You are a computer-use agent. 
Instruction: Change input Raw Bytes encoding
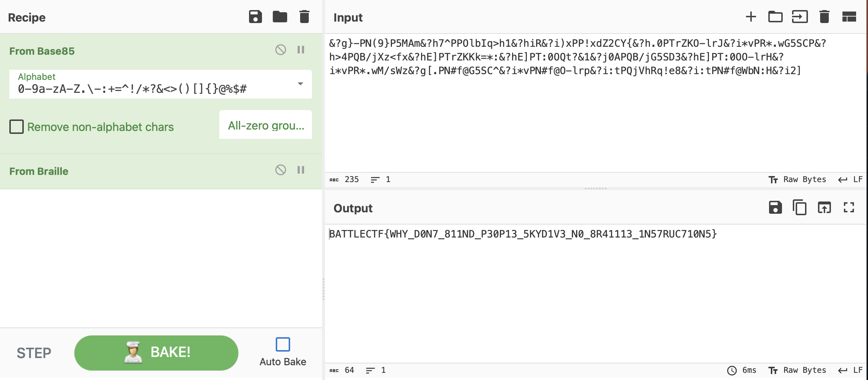pyautogui.click(x=797, y=180)
